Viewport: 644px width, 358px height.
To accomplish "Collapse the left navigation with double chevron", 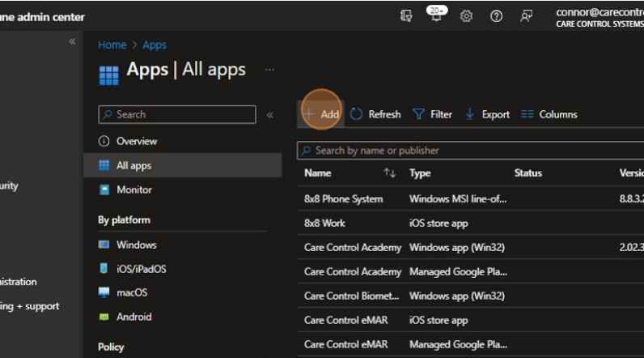I will [72, 41].
